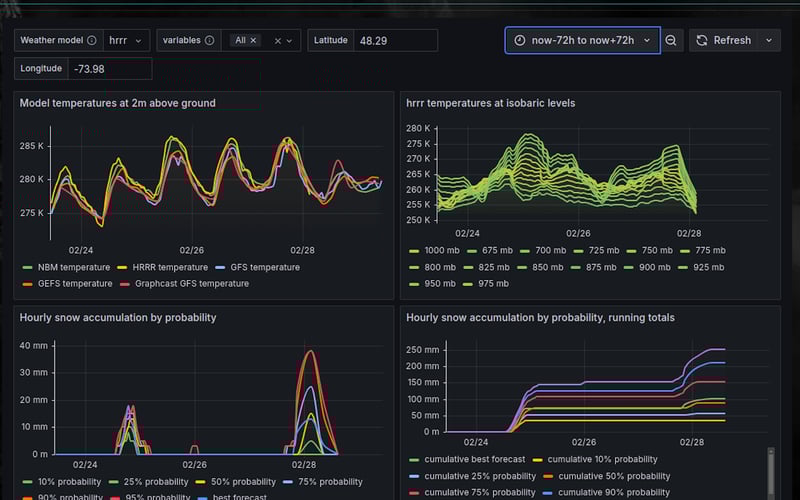
Task: Click the Weather model label
Action: pos(52,40)
